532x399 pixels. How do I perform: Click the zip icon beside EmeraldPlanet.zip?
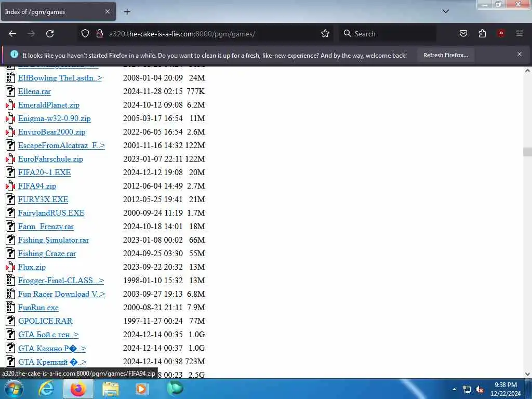(x=10, y=105)
